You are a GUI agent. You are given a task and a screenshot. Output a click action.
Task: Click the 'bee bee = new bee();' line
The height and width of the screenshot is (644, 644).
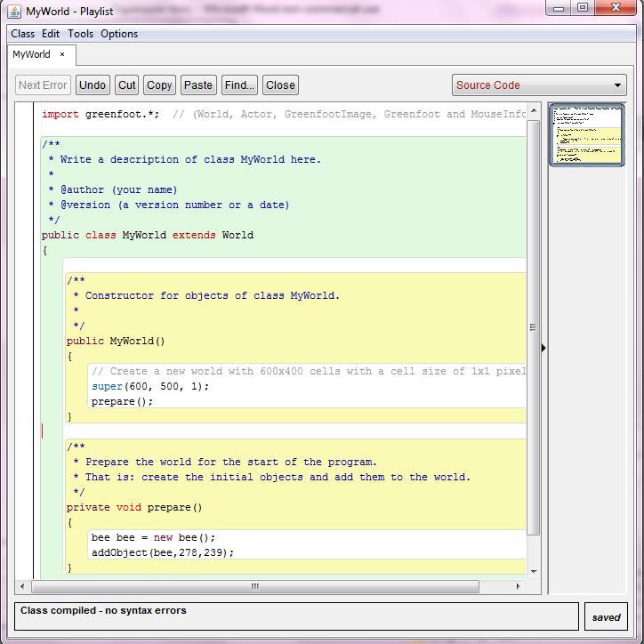coord(153,537)
